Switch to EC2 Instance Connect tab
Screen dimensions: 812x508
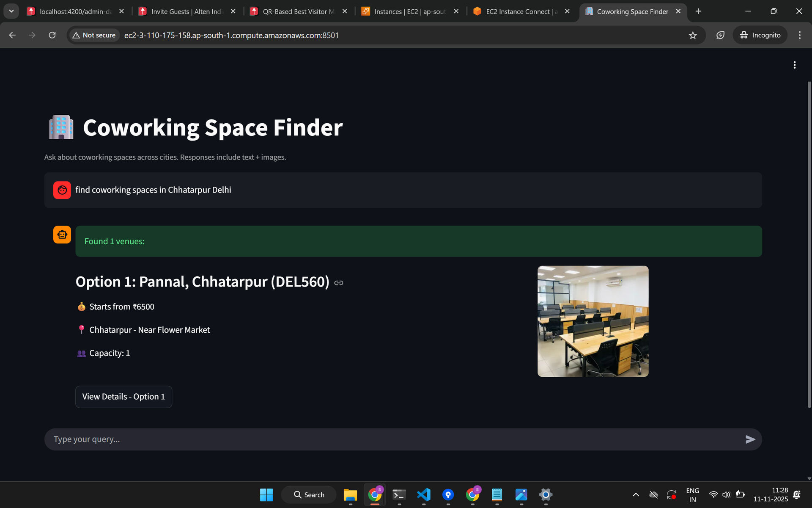[x=521, y=11]
